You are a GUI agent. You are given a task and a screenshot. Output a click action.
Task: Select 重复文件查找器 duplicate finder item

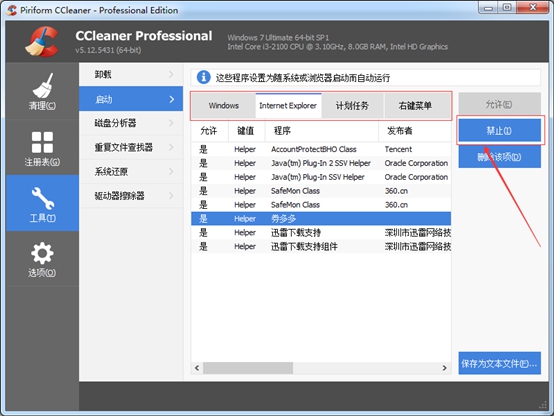[x=131, y=147]
